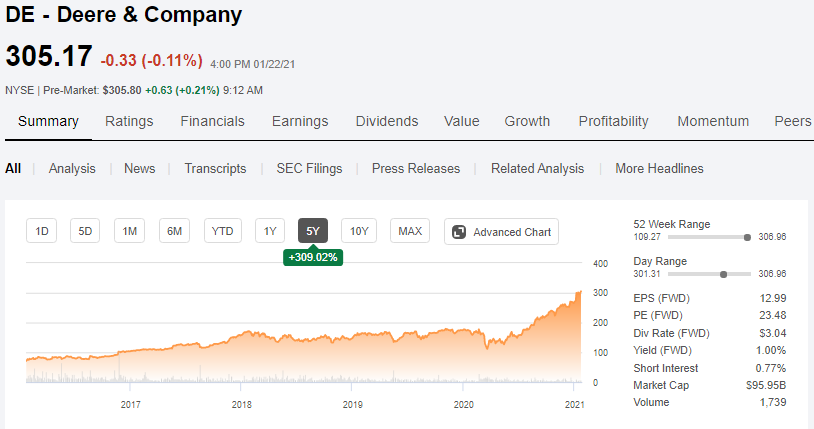Click the PE (FWD) value 23.48

[772, 315]
